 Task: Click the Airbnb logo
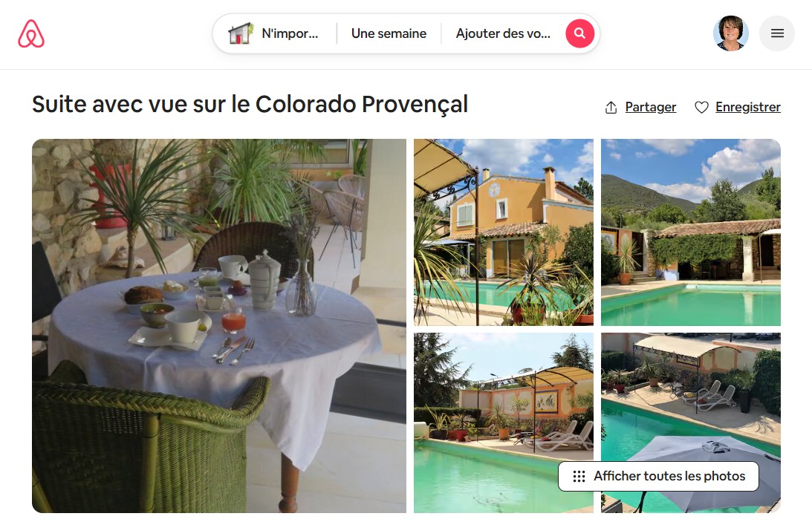click(31, 33)
